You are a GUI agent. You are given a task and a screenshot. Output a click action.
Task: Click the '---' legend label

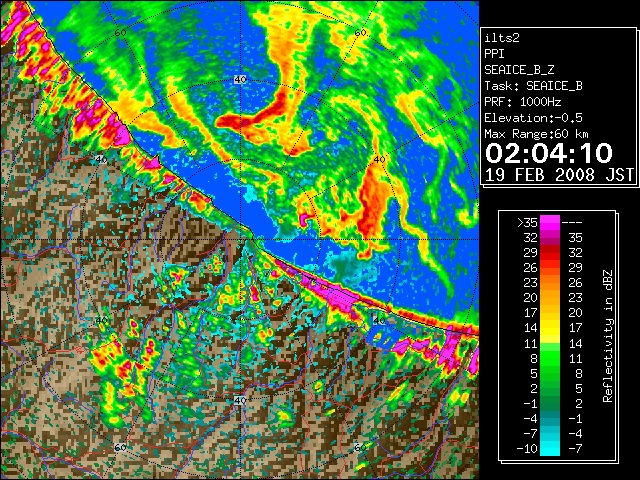tap(572, 222)
